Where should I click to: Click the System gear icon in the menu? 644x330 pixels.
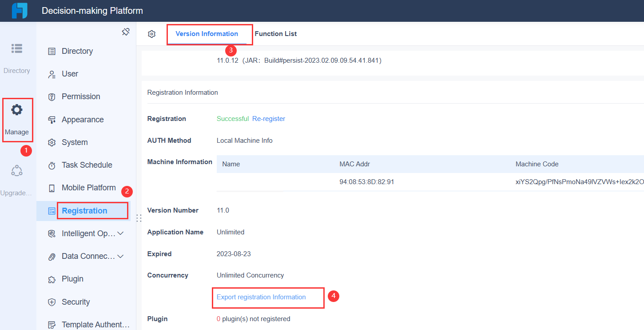(x=52, y=142)
